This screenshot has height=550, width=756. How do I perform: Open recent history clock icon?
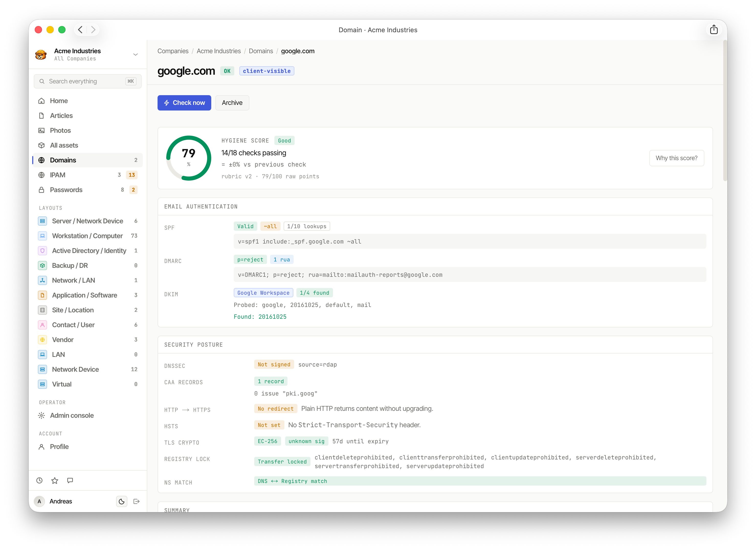[x=39, y=480]
